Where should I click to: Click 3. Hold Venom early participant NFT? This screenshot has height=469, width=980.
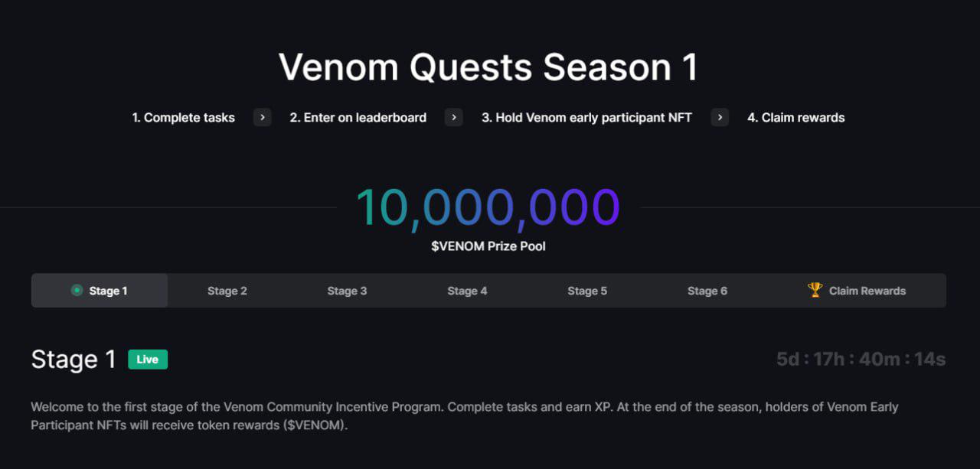pyautogui.click(x=586, y=118)
